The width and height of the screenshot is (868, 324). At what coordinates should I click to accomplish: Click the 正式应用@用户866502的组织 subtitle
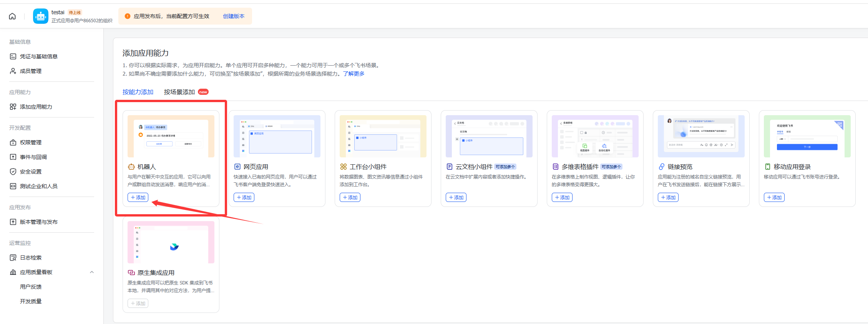tap(82, 21)
